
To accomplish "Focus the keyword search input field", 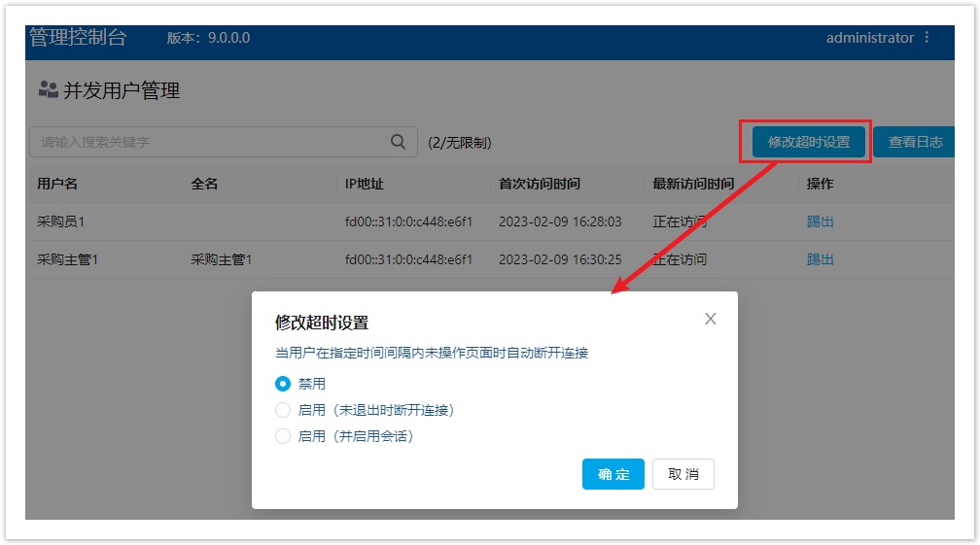I will 209,142.
